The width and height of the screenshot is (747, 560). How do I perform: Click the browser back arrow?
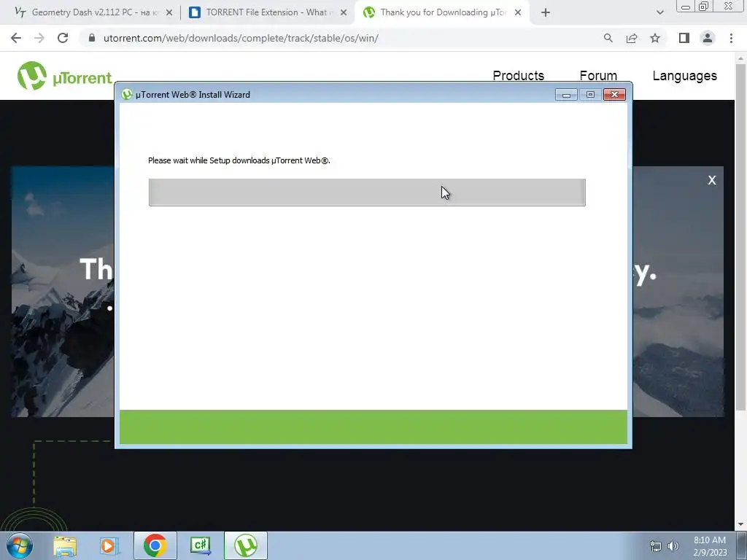16,38
